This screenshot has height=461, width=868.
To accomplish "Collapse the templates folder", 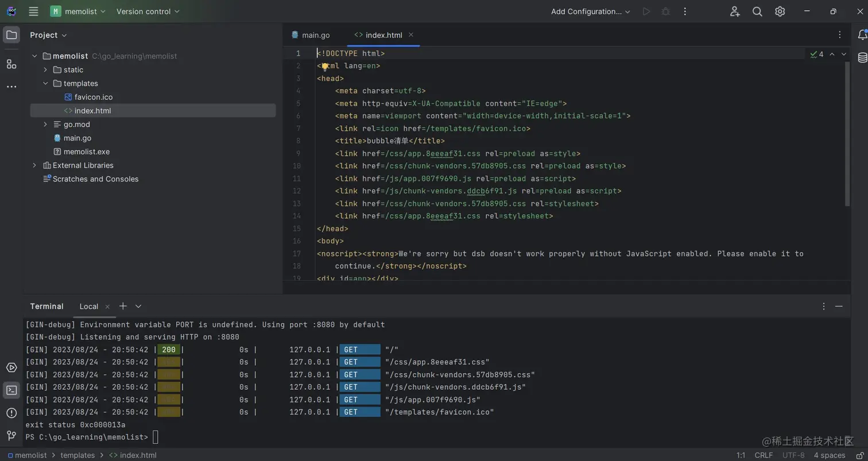I will coord(45,84).
